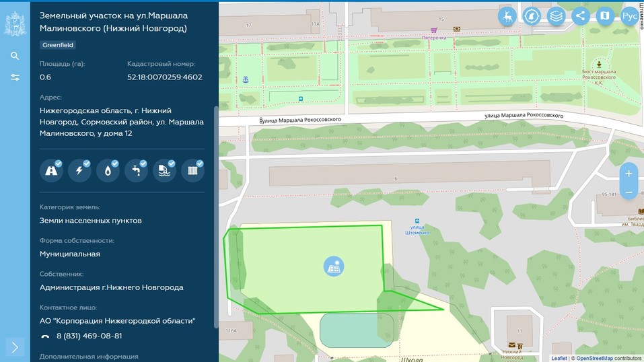
Task: Open the folded map icon button
Action: coord(605,16)
